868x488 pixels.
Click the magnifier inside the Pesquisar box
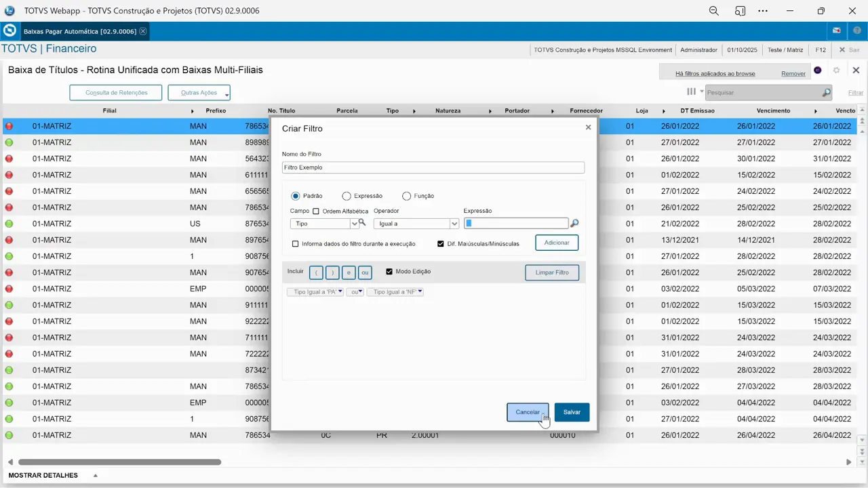827,92
